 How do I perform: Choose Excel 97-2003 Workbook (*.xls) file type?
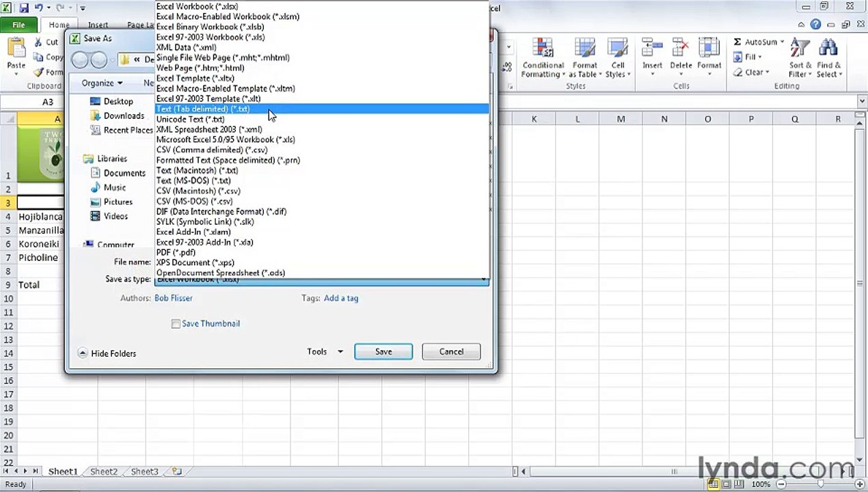[x=322, y=37]
